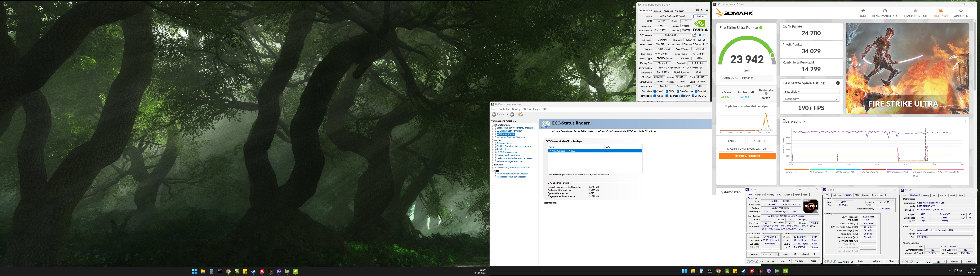Open the Hilfe menu
This screenshot has width=980, height=276.
pyautogui.click(x=545, y=109)
